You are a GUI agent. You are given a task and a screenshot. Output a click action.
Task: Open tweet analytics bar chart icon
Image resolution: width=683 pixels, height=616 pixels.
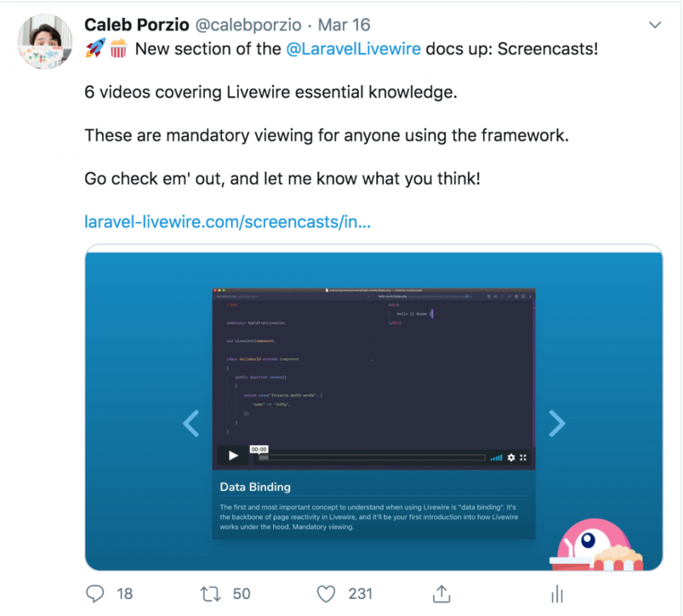click(557, 593)
